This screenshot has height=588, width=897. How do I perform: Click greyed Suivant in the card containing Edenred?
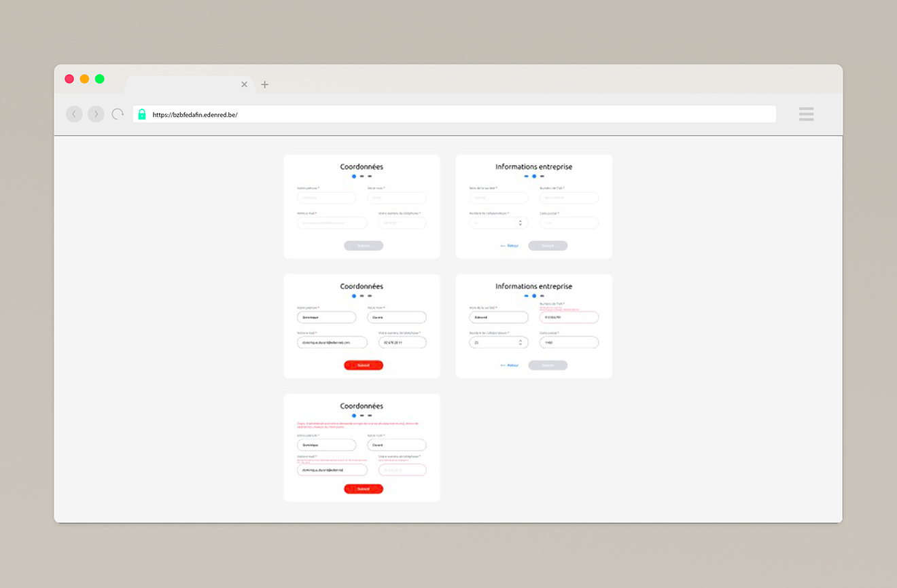548,365
